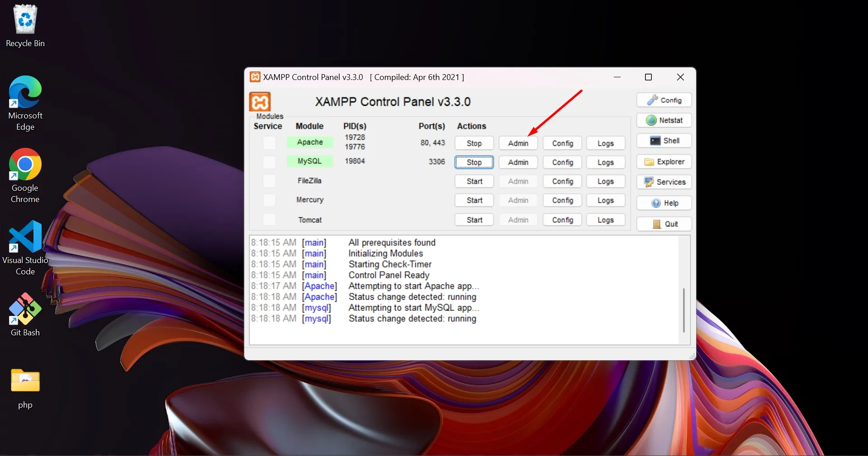Click the Tomcat module name
868x456 pixels.
coord(310,220)
